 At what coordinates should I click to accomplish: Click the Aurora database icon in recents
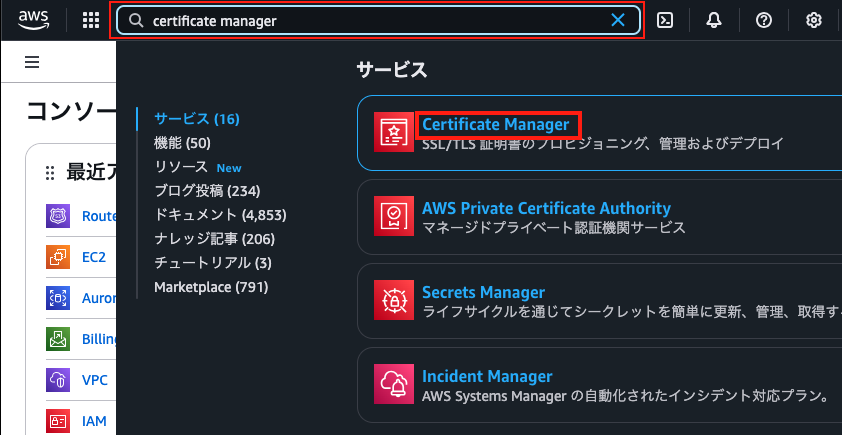[58, 298]
